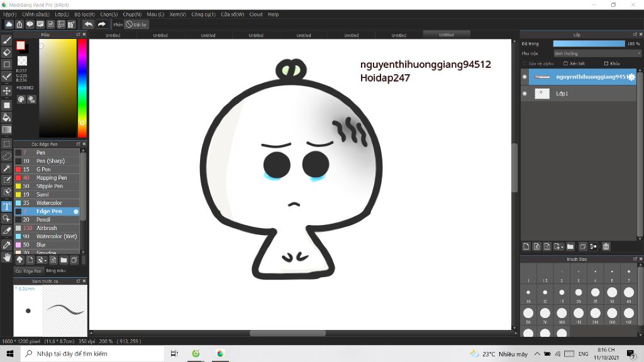Select the Lasso selection tool
The width and height of the screenshot is (644, 362).
tap(6, 156)
